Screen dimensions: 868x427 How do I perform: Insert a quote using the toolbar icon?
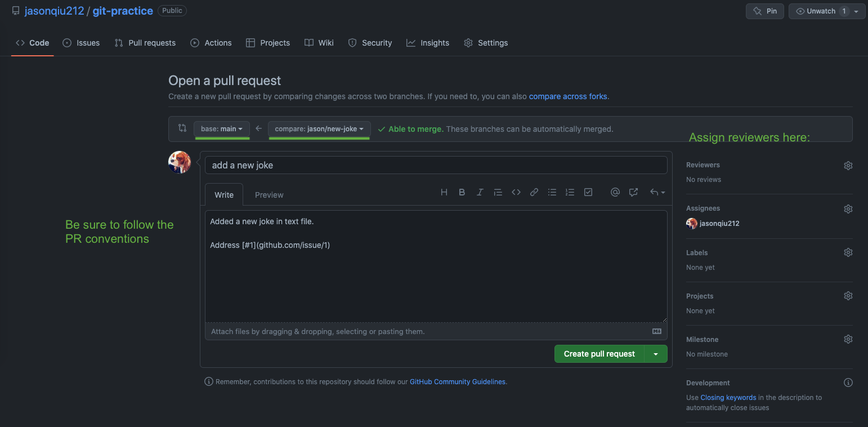tap(498, 192)
